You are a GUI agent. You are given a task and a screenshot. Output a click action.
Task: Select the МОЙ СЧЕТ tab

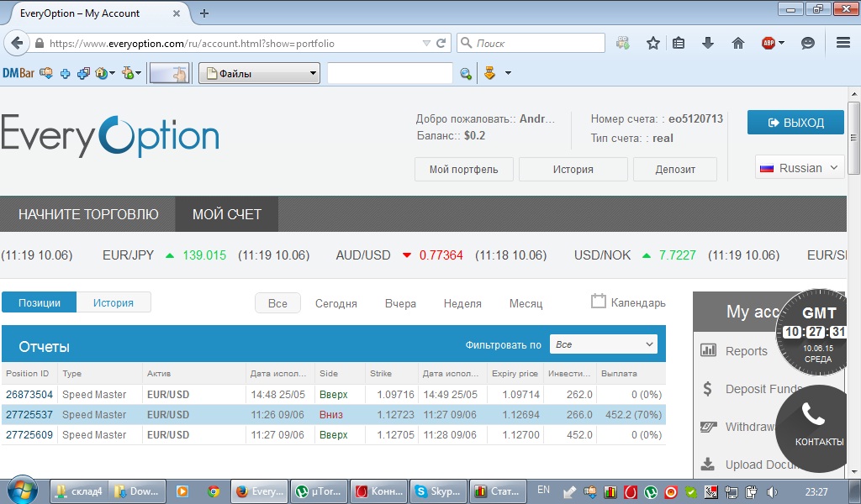(x=226, y=214)
